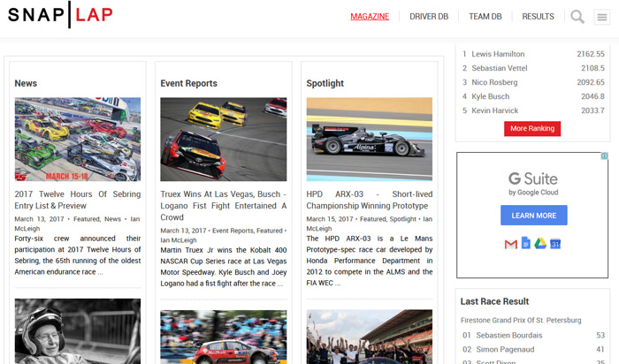Open the HPD ARX-03 article title
Viewport: 619px width, 364px height.
coord(370,200)
